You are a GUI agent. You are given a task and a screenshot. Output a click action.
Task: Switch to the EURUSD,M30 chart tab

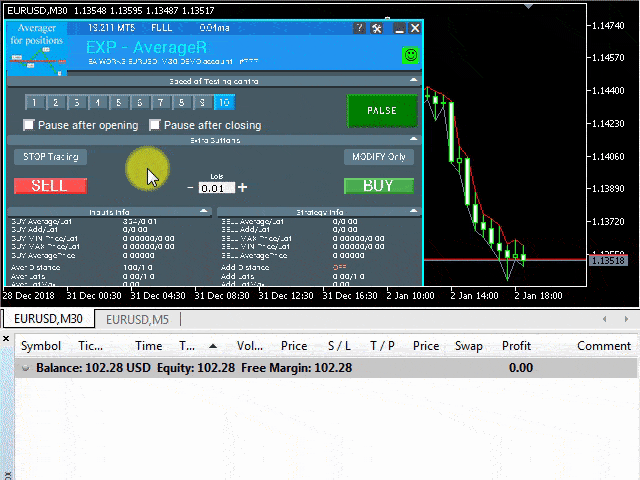point(49,319)
